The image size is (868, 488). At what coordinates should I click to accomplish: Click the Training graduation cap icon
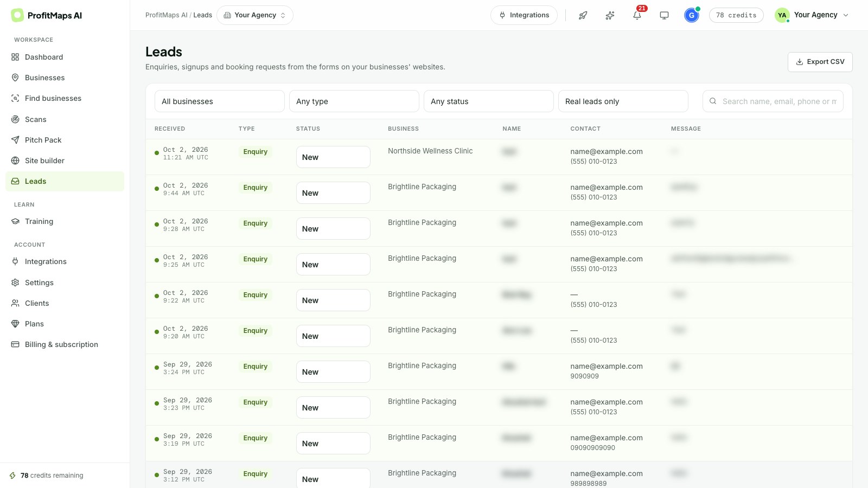click(15, 221)
